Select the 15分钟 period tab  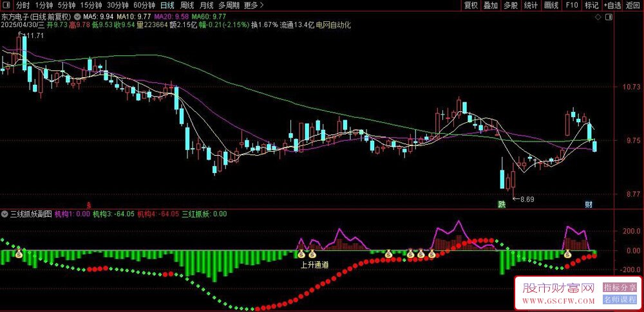91,5
